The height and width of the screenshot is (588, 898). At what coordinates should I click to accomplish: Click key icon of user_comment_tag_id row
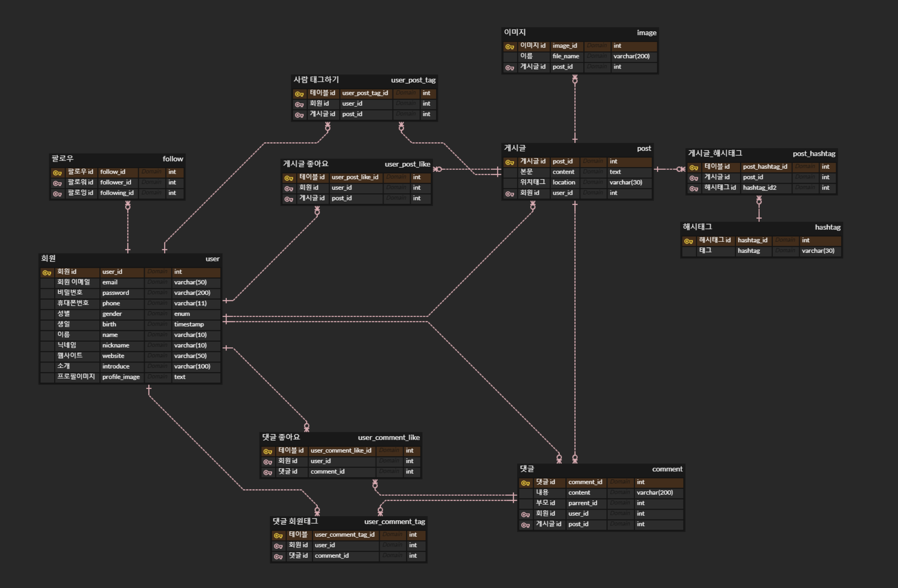(x=278, y=535)
